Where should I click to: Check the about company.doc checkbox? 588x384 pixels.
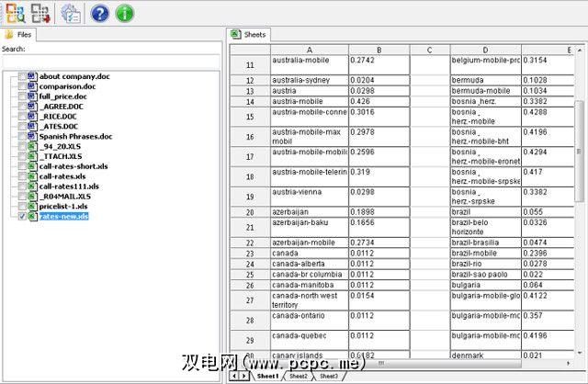point(22,76)
